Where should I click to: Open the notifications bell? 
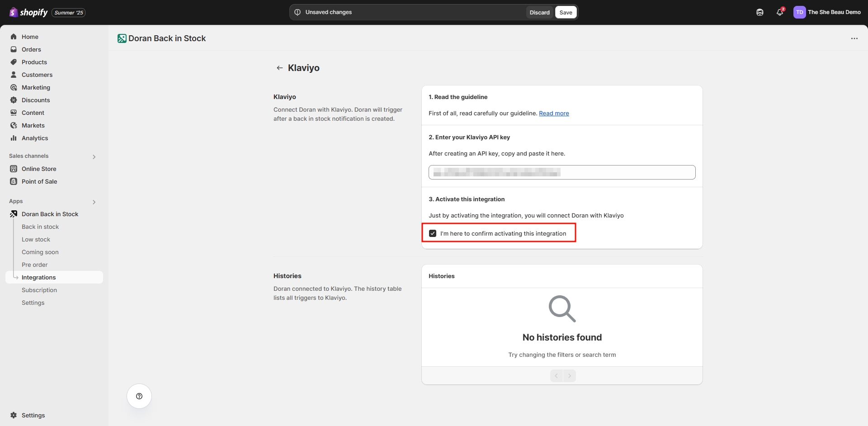[780, 12]
